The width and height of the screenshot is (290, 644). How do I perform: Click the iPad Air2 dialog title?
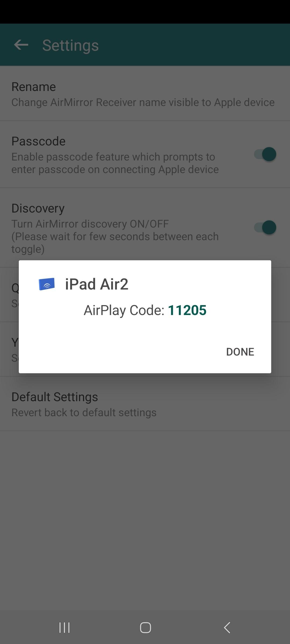pos(97,284)
